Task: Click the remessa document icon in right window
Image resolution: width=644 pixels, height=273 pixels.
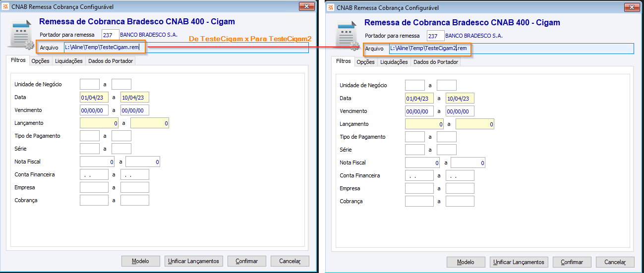Action: point(346,37)
